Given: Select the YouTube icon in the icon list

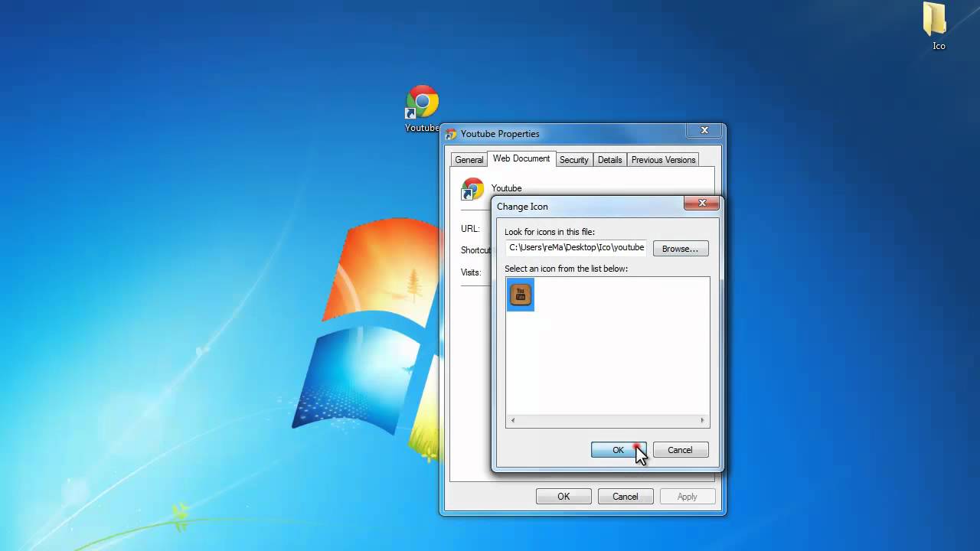Looking at the screenshot, I should [x=520, y=295].
